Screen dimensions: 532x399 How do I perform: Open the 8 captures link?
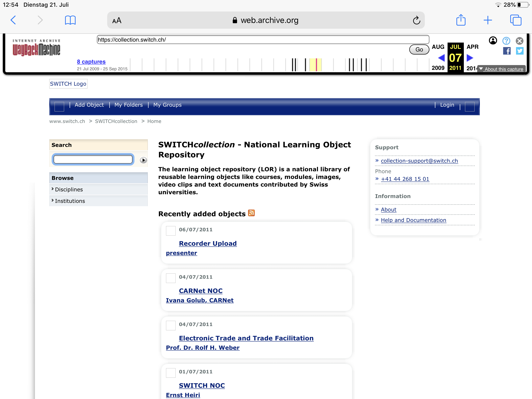(x=91, y=61)
